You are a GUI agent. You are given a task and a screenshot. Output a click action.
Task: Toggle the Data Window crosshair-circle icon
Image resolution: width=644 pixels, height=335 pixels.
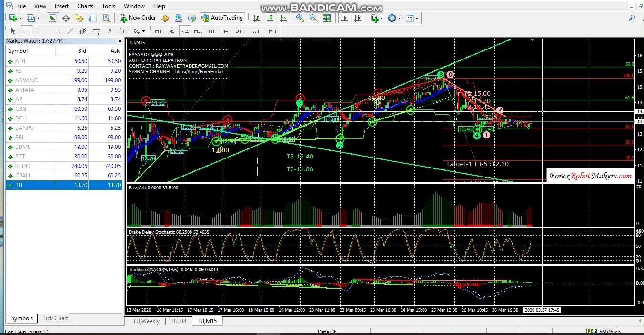click(66, 18)
